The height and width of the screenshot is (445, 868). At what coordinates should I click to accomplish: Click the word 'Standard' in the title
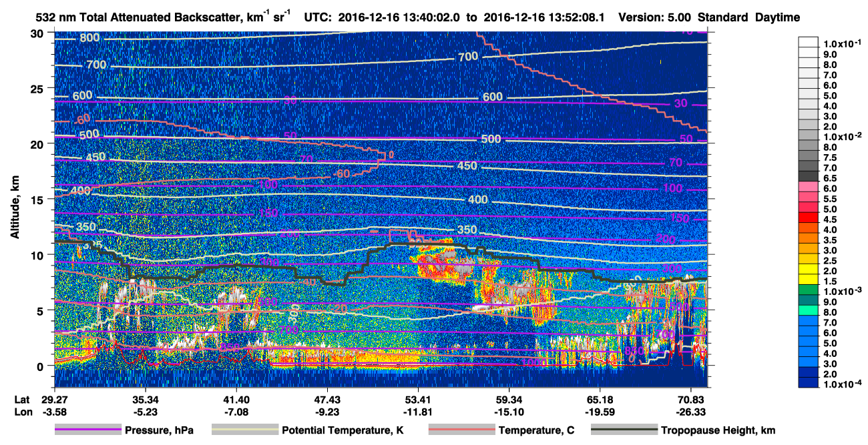click(x=724, y=18)
